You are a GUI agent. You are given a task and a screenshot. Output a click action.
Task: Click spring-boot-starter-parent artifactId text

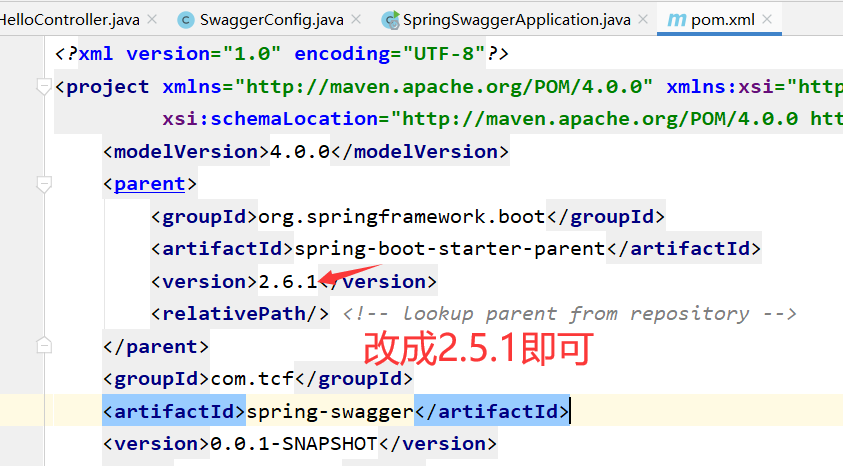450,249
